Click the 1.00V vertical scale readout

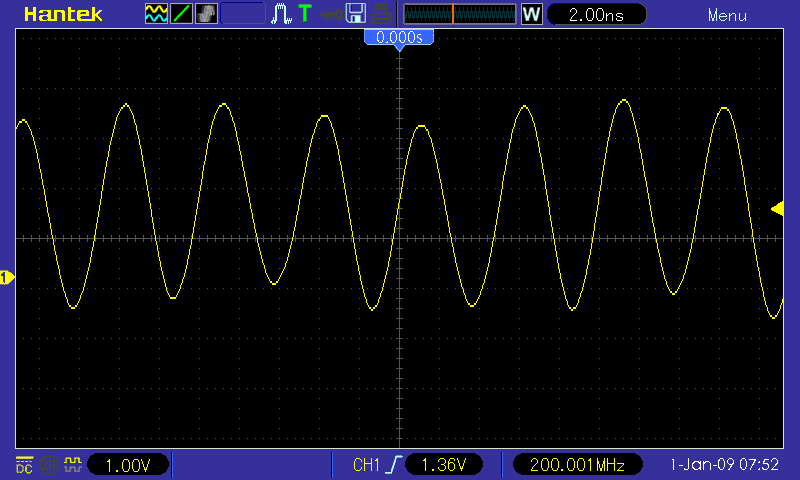click(128, 465)
